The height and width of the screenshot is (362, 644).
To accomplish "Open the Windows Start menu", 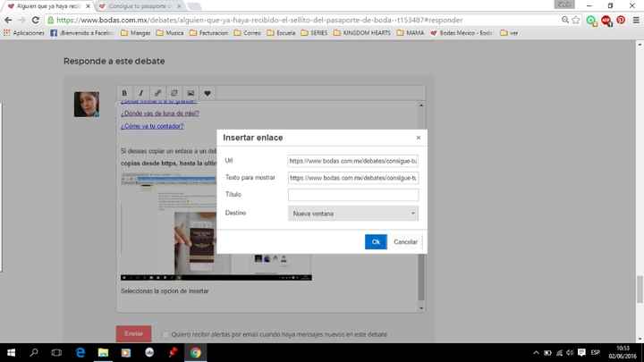I will click(x=11, y=352).
